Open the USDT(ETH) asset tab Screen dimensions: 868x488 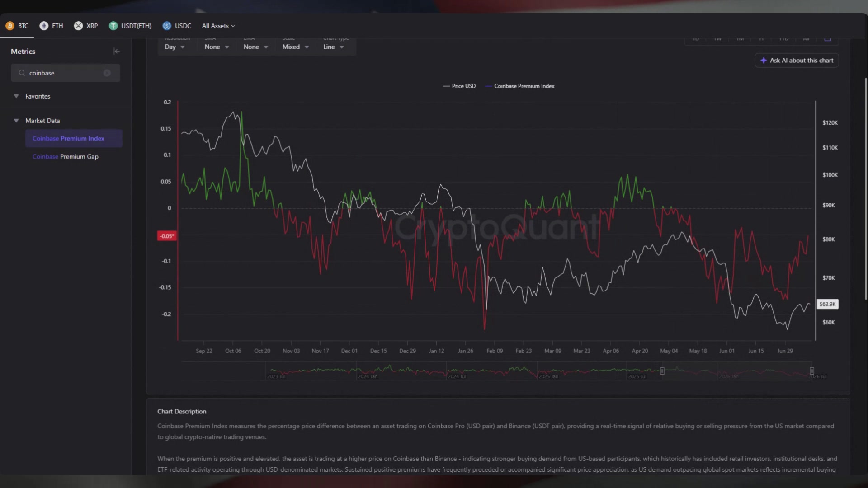(x=130, y=26)
